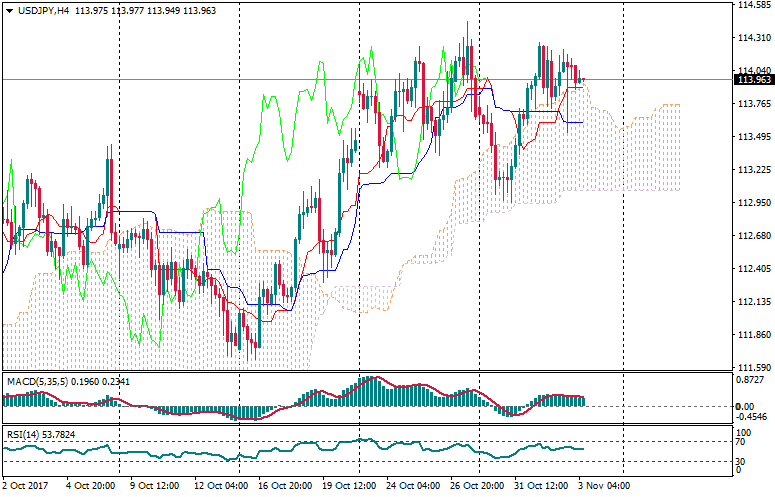Image resolution: width=775 pixels, height=497 pixels.
Task: Click the USDJPY,H4 symbol label
Action: pyautogui.click(x=41, y=9)
